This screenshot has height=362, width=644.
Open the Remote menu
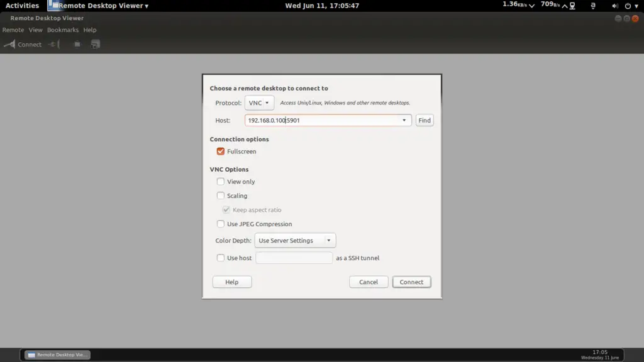tap(13, 30)
